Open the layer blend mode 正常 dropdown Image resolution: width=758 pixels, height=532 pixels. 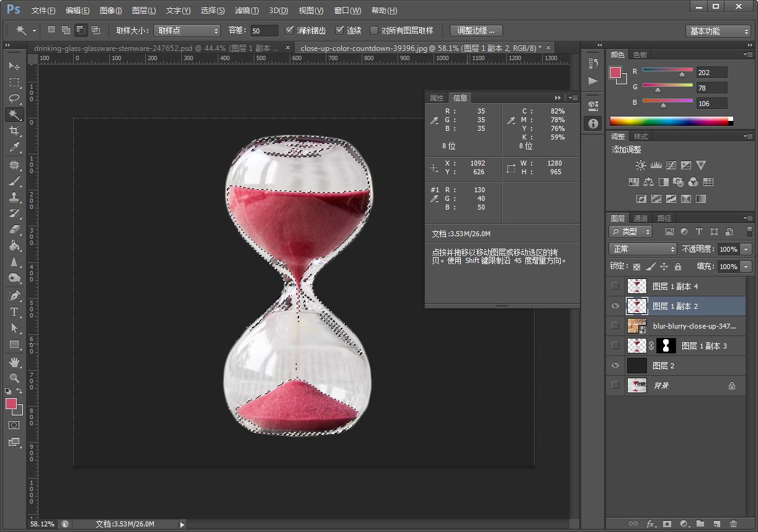click(643, 249)
